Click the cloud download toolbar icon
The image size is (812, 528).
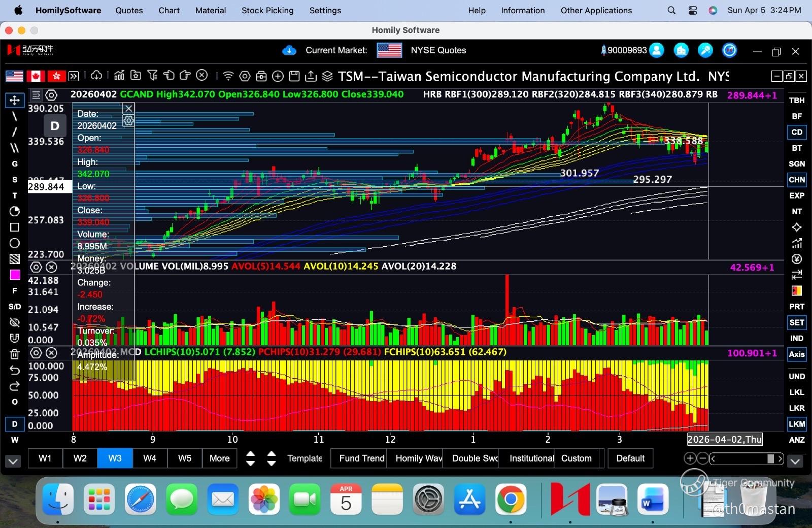click(96, 76)
